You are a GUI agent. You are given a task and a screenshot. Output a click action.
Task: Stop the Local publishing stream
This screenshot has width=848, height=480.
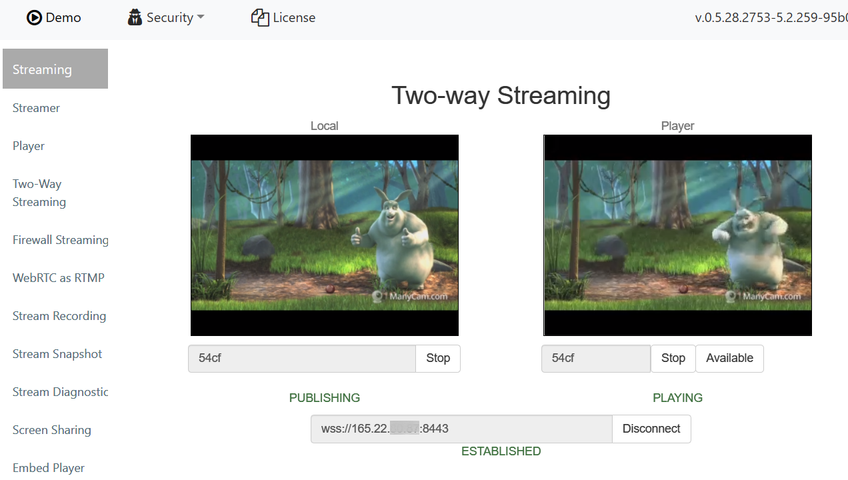coord(438,358)
